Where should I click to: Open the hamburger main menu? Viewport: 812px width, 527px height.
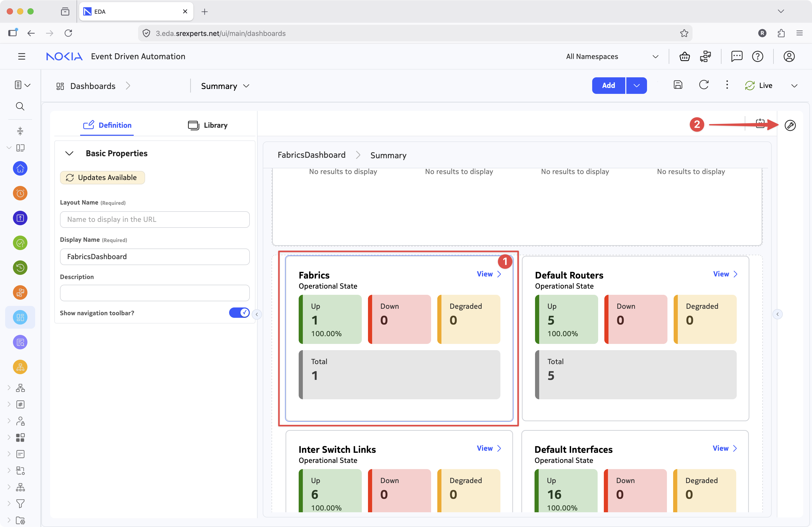21,56
